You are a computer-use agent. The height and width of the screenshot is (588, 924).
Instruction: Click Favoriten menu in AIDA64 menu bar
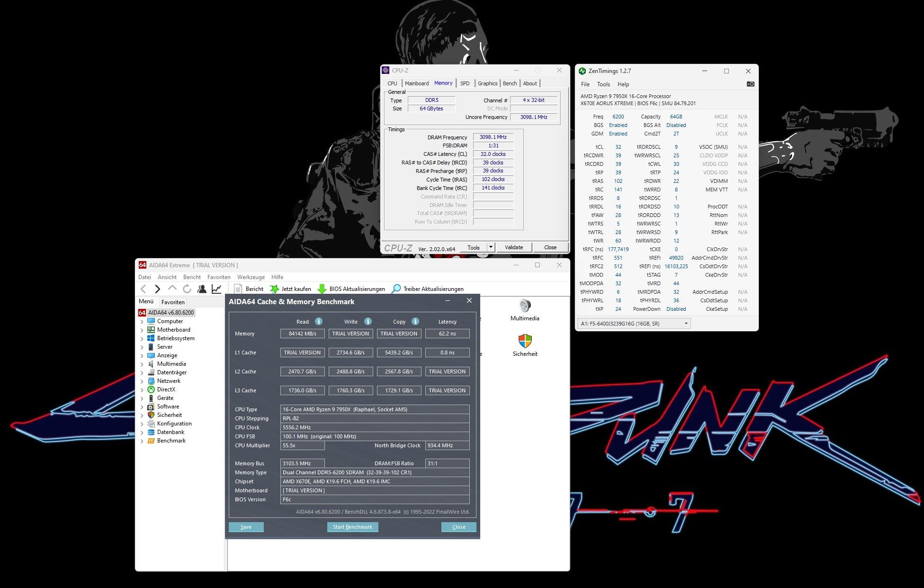(x=219, y=277)
